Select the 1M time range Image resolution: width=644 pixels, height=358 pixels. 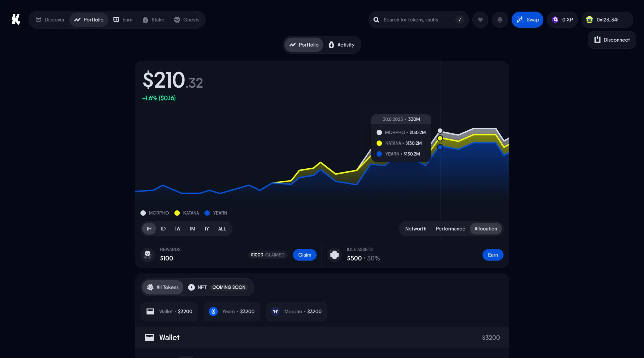pos(192,229)
